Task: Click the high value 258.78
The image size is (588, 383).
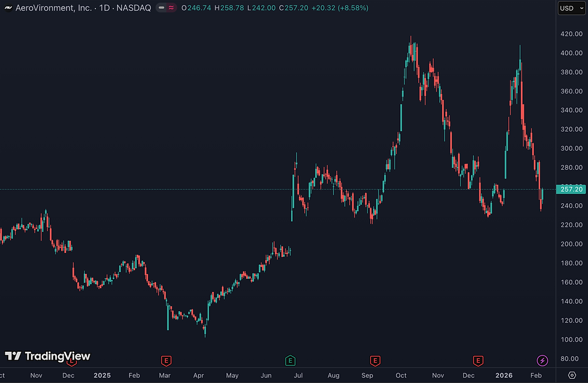Action: click(232, 8)
